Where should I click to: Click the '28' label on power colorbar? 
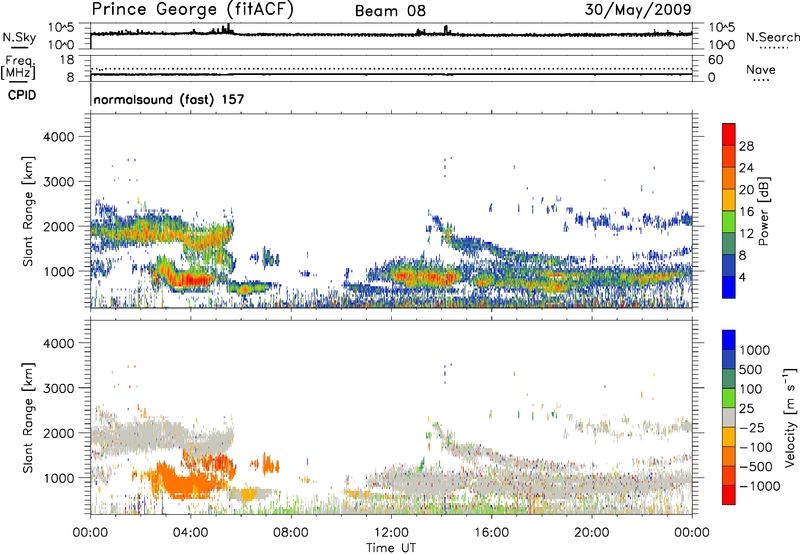[x=746, y=146]
